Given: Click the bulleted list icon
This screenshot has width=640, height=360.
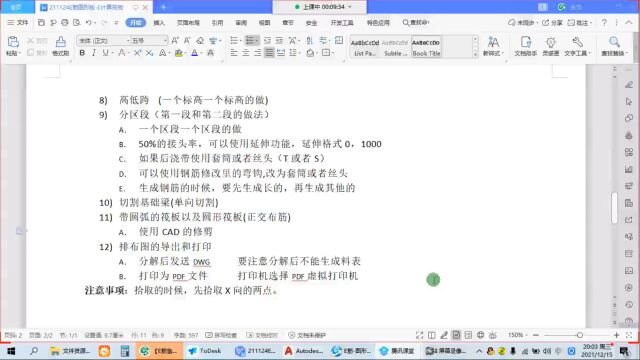Looking at the screenshot, I should click(234, 40).
